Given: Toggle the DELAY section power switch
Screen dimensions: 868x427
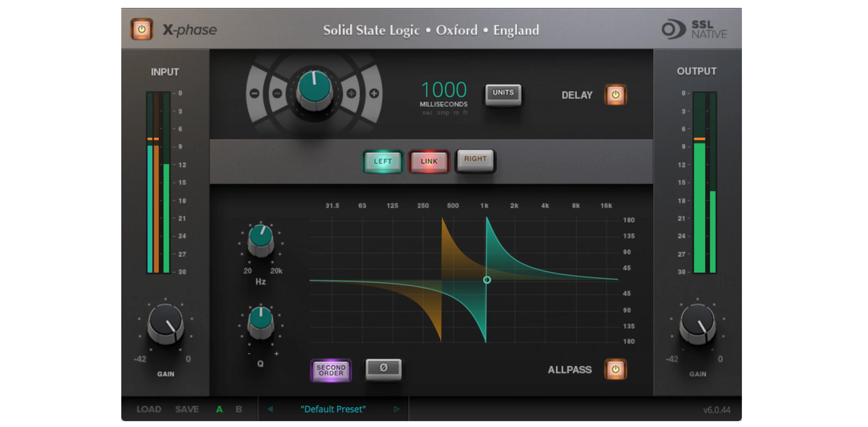Looking at the screenshot, I should point(615,95).
